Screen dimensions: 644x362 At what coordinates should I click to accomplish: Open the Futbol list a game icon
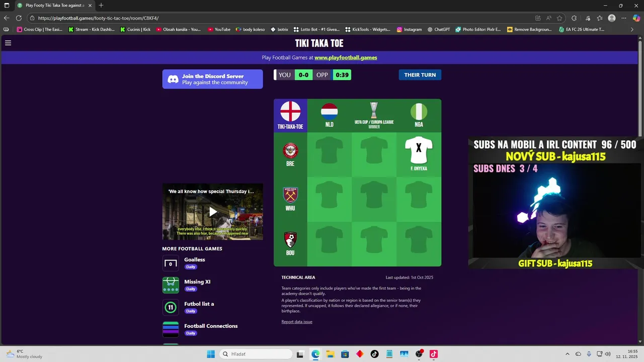(x=171, y=307)
